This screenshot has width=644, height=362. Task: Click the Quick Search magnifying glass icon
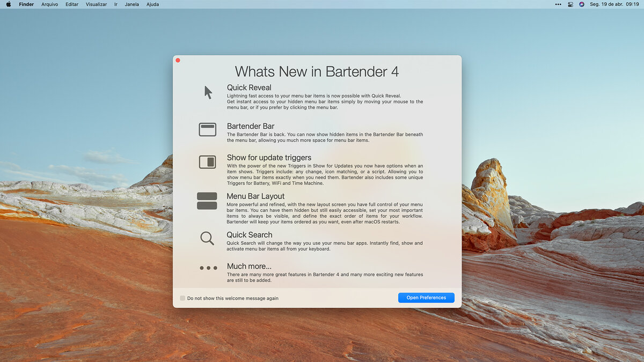(207, 238)
